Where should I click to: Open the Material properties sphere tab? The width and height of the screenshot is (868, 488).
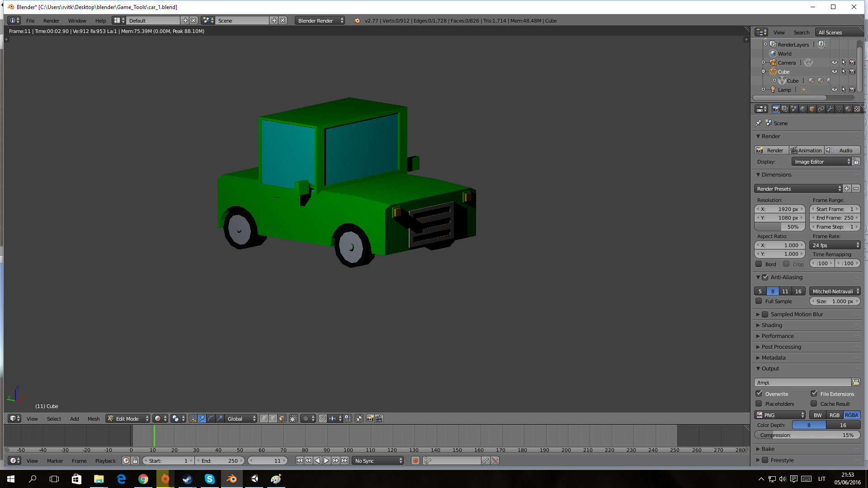coord(848,109)
